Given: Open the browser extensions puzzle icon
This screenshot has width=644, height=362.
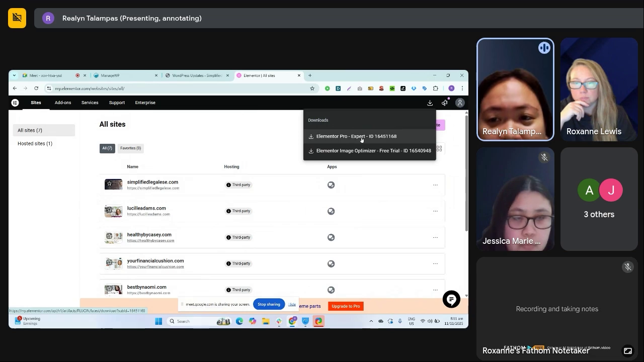Looking at the screenshot, I should [436, 88].
